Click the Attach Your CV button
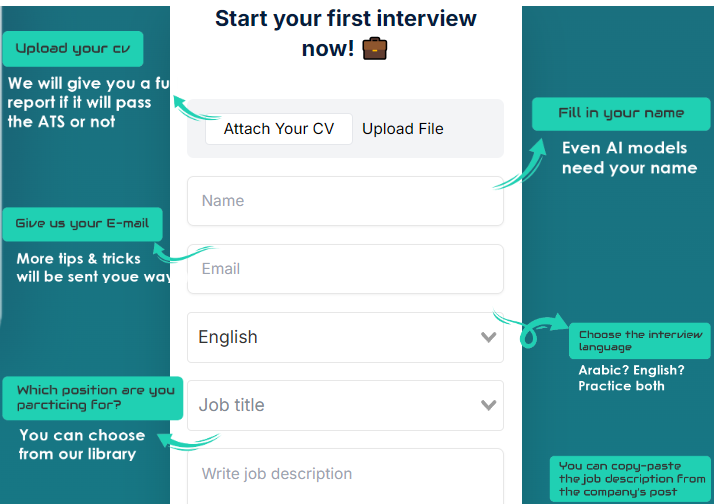The height and width of the screenshot is (504, 714). point(279,129)
